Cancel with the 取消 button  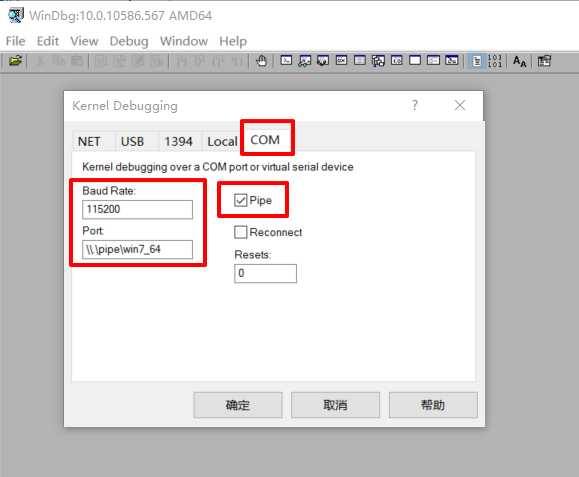pos(335,405)
